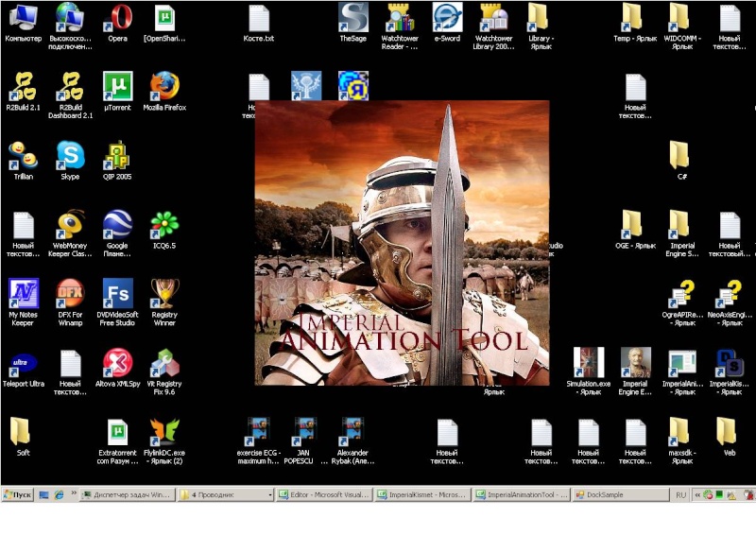Launch the Skype shortcut
Image resolution: width=756 pixels, height=535 pixels.
70,161
